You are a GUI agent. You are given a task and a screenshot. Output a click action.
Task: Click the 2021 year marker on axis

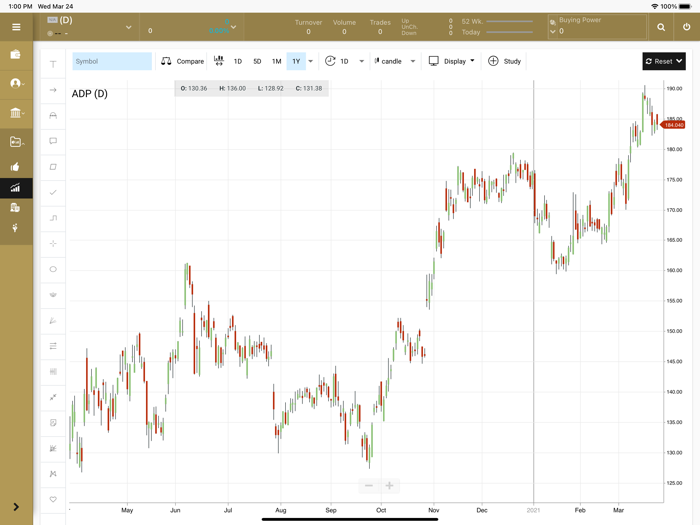(533, 510)
